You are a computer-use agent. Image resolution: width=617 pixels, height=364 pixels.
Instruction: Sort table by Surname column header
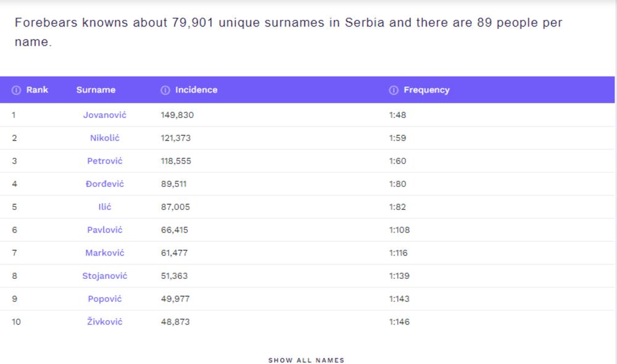96,90
